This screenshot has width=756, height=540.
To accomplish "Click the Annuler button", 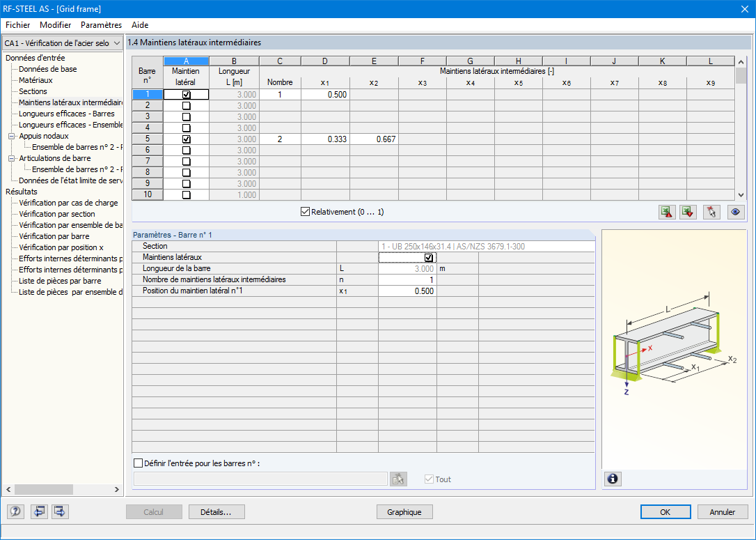I will (723, 512).
